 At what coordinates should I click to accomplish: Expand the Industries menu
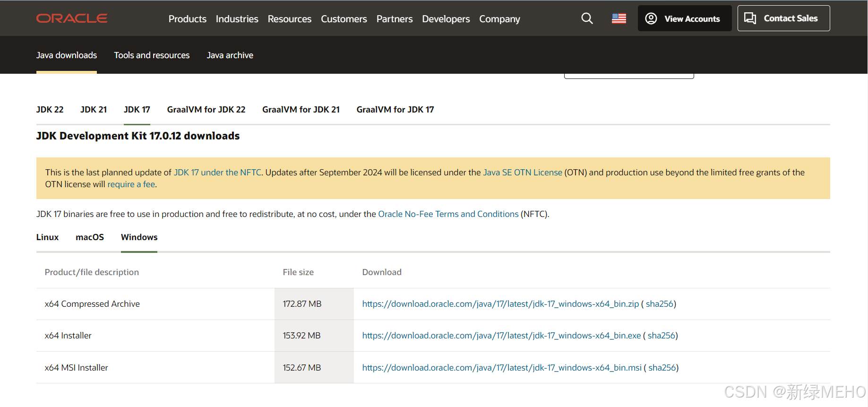[x=237, y=19]
